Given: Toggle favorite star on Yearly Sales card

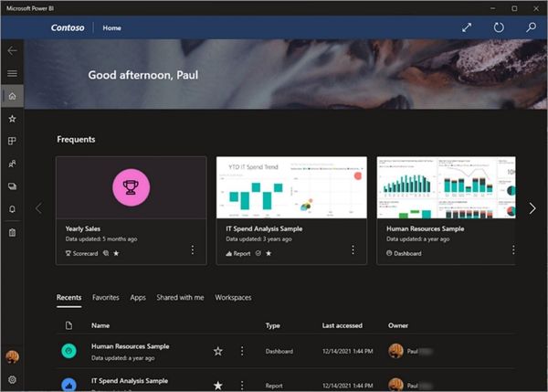Looking at the screenshot, I should point(116,253).
